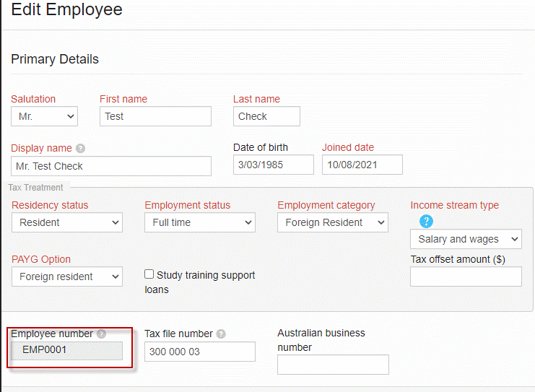
Task: Click help icon next to Tax file number
Action: point(221,334)
